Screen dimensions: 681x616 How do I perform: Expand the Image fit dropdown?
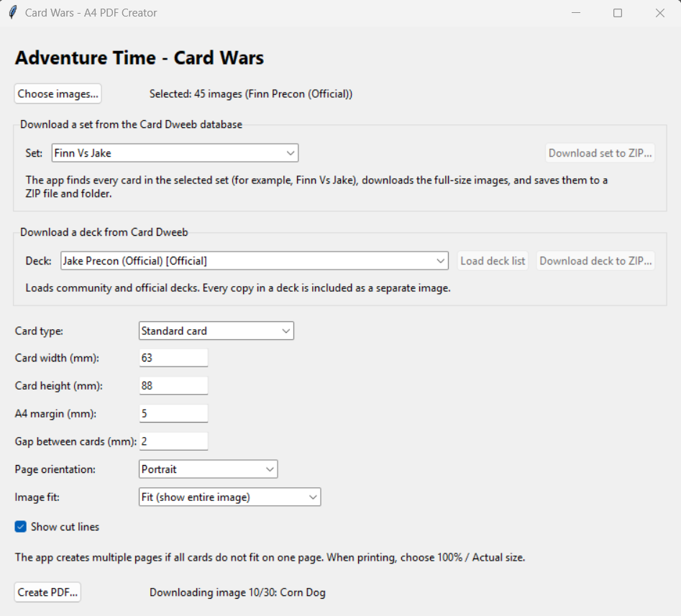click(229, 497)
